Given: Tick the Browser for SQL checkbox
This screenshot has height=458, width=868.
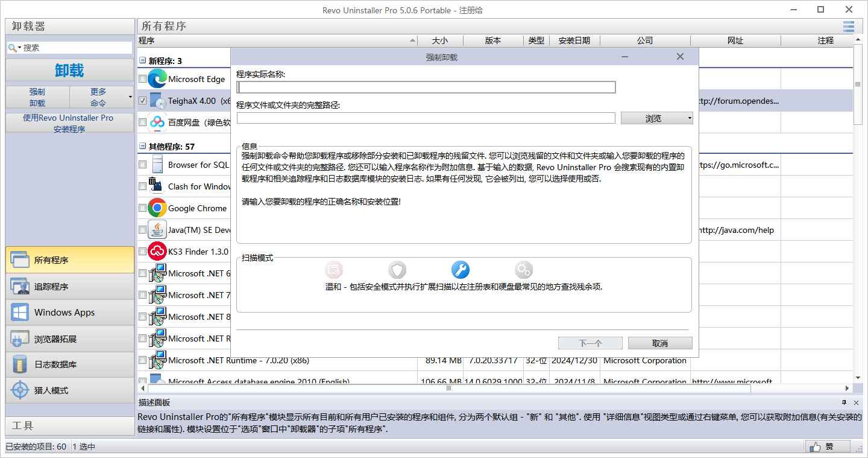Looking at the screenshot, I should [x=142, y=165].
